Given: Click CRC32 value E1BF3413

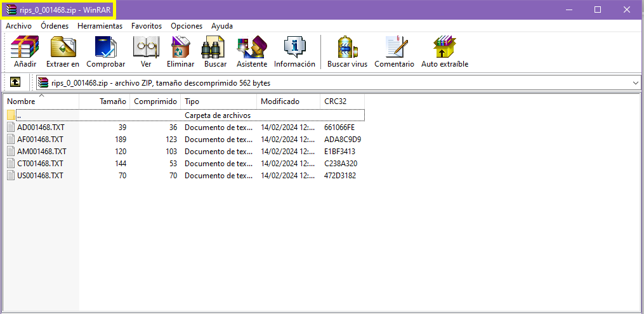Looking at the screenshot, I should (x=339, y=152).
